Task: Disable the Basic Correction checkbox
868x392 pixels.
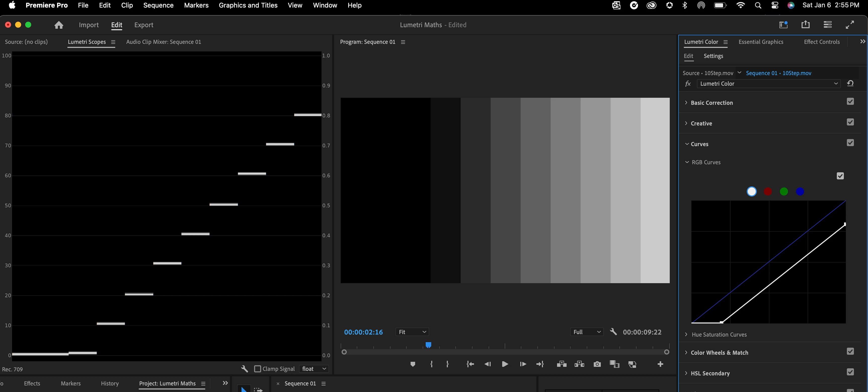Action: [x=850, y=102]
